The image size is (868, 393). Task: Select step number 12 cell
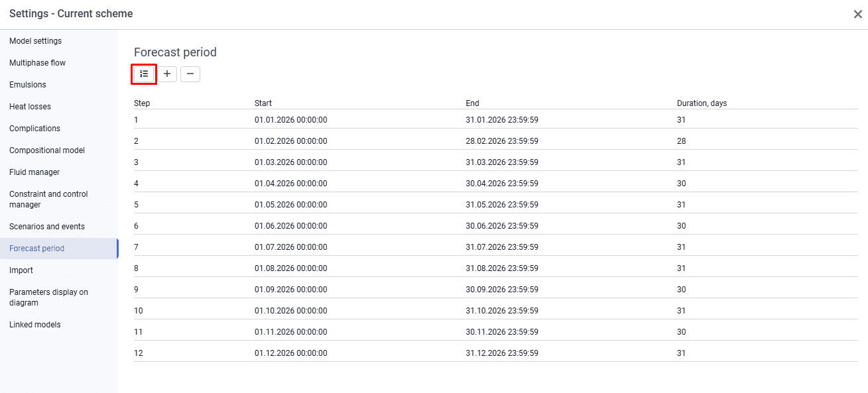[138, 353]
